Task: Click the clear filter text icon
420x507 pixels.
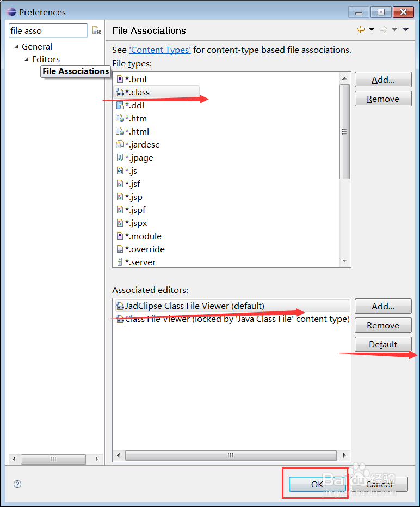Action: [x=96, y=30]
